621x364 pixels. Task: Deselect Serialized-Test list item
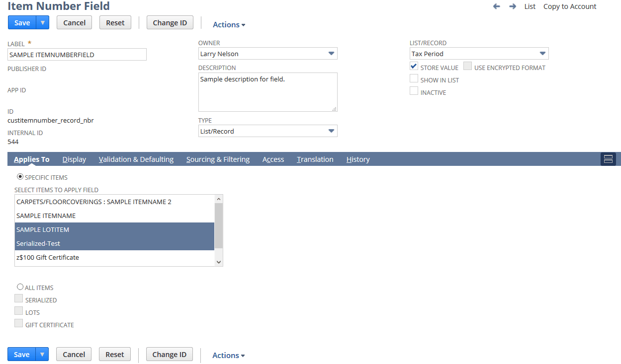coord(114,243)
